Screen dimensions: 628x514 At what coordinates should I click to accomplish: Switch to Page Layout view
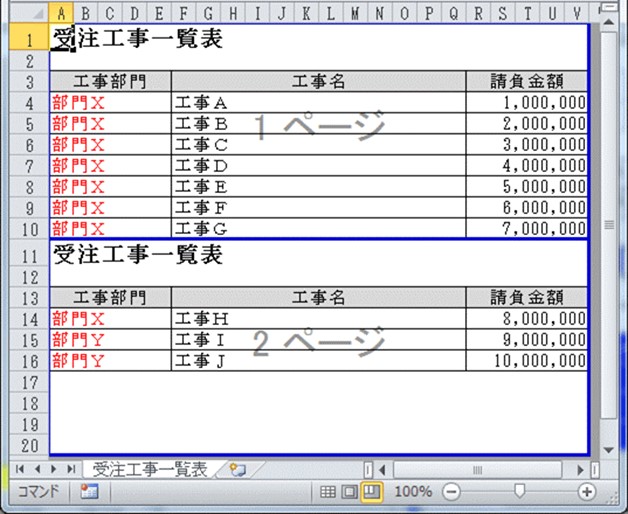click(350, 492)
